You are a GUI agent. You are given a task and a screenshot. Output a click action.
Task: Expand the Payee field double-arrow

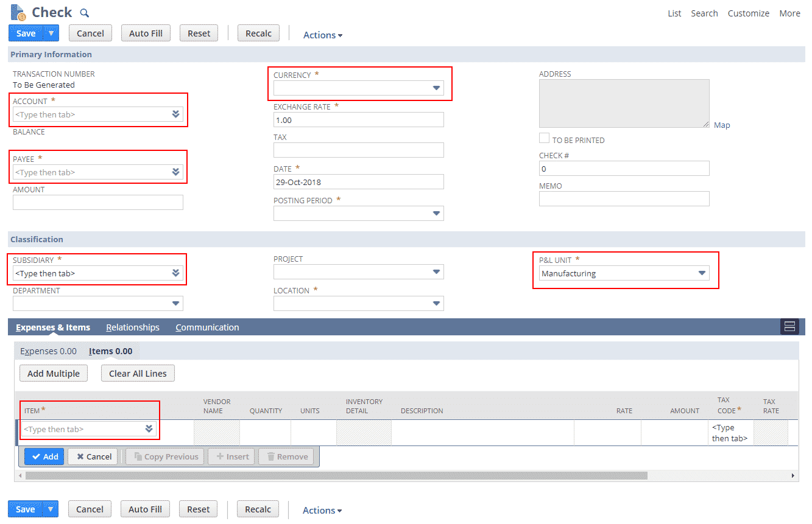(175, 172)
